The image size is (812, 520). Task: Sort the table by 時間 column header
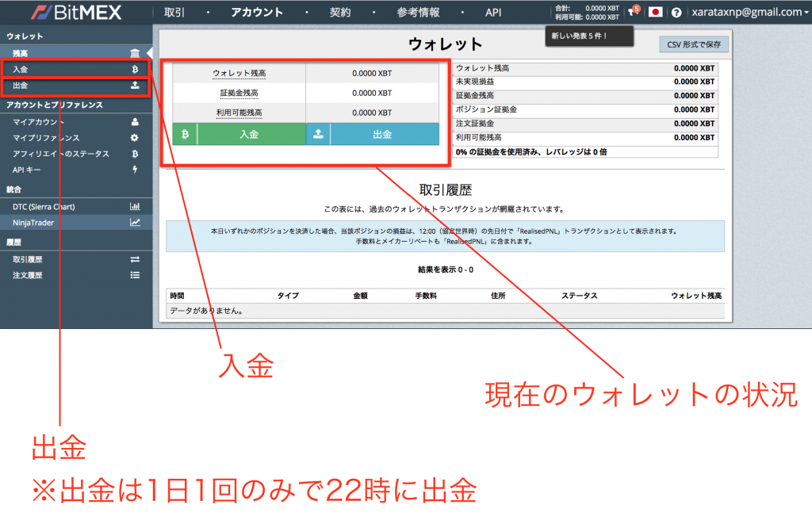177,296
